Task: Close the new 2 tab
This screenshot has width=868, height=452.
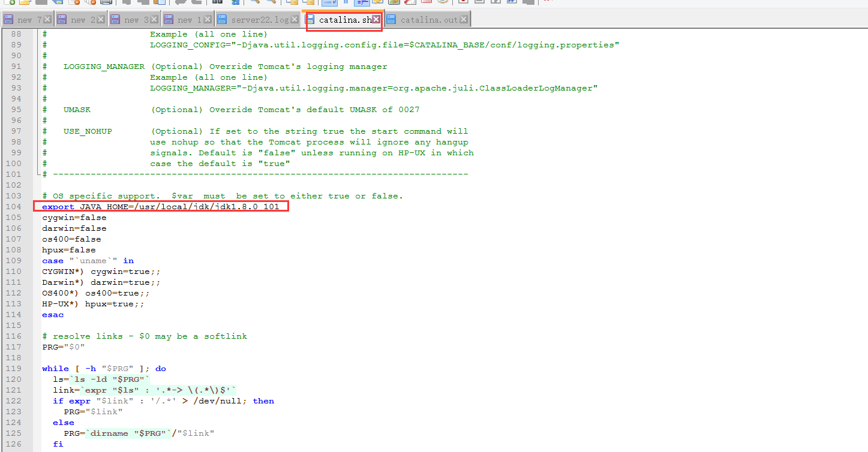Action: 101,20
